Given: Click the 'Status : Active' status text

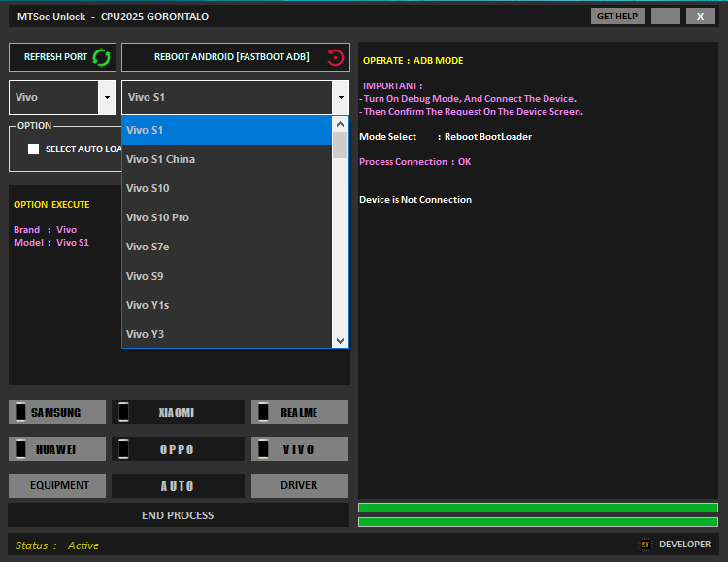Looking at the screenshot, I should click(57, 545).
